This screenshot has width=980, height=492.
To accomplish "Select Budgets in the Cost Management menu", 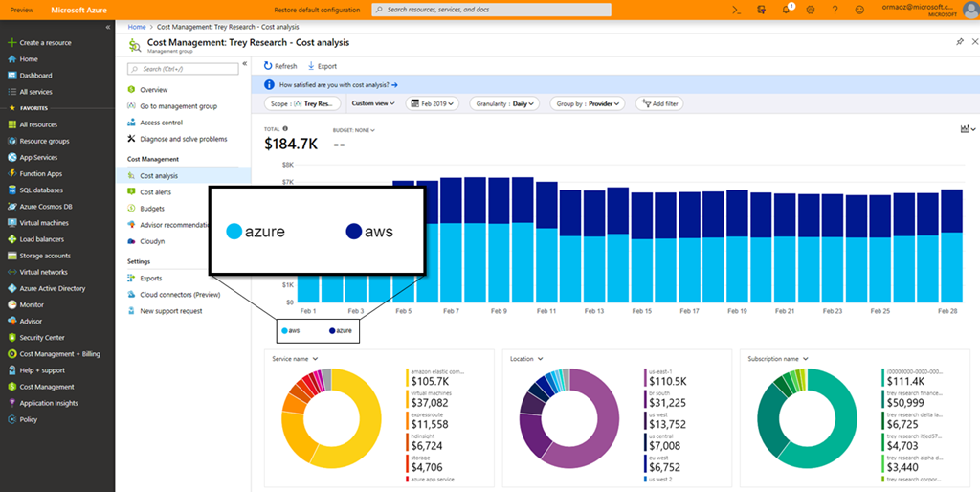I will pyautogui.click(x=151, y=209).
